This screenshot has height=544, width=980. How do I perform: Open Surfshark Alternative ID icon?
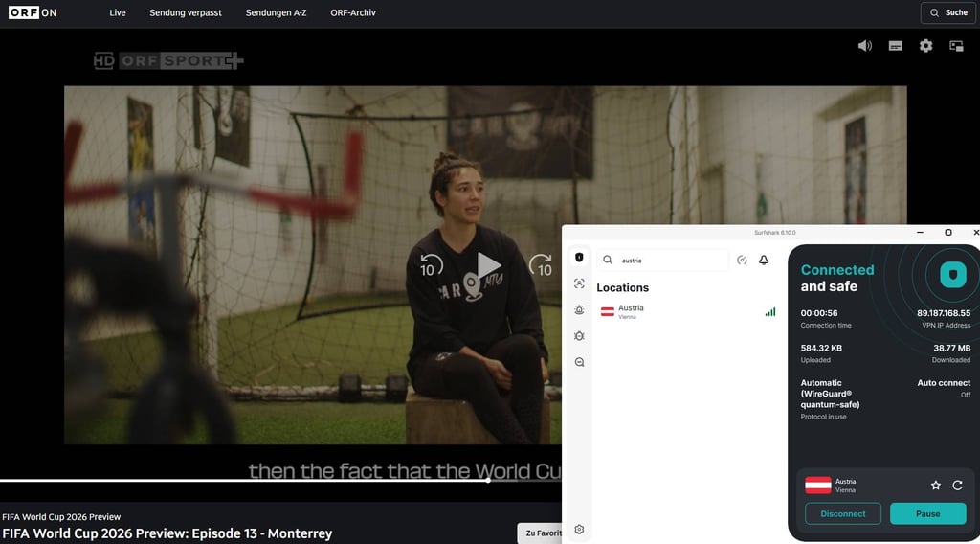coord(579,283)
